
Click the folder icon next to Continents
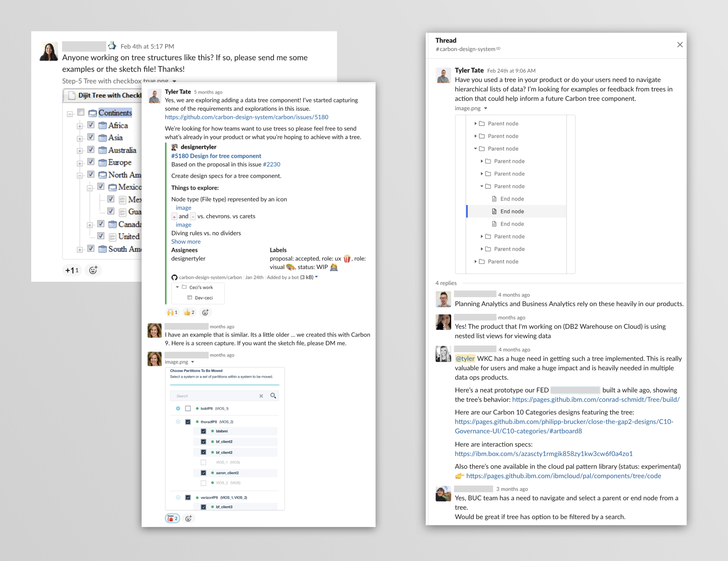point(92,113)
